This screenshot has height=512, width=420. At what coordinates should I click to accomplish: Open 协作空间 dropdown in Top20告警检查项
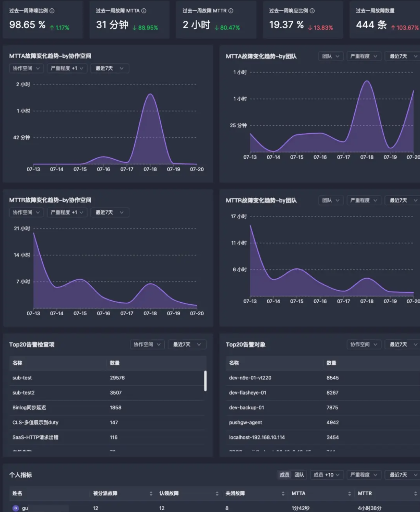(147, 344)
